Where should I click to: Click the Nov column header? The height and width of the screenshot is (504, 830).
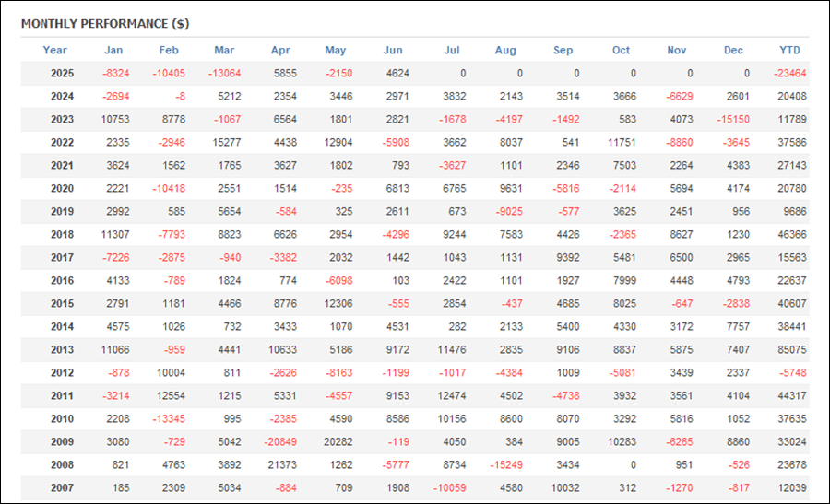click(x=677, y=51)
